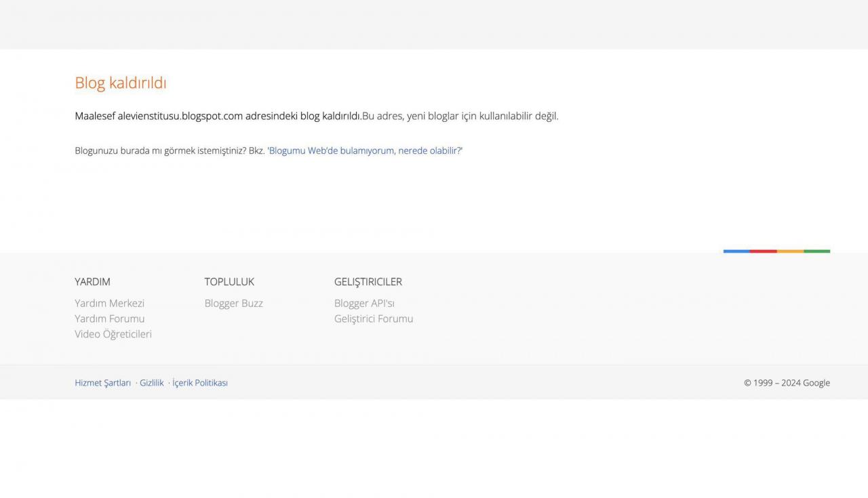Go to Geliştirici Forumu
The image size is (868, 498).
(374, 318)
